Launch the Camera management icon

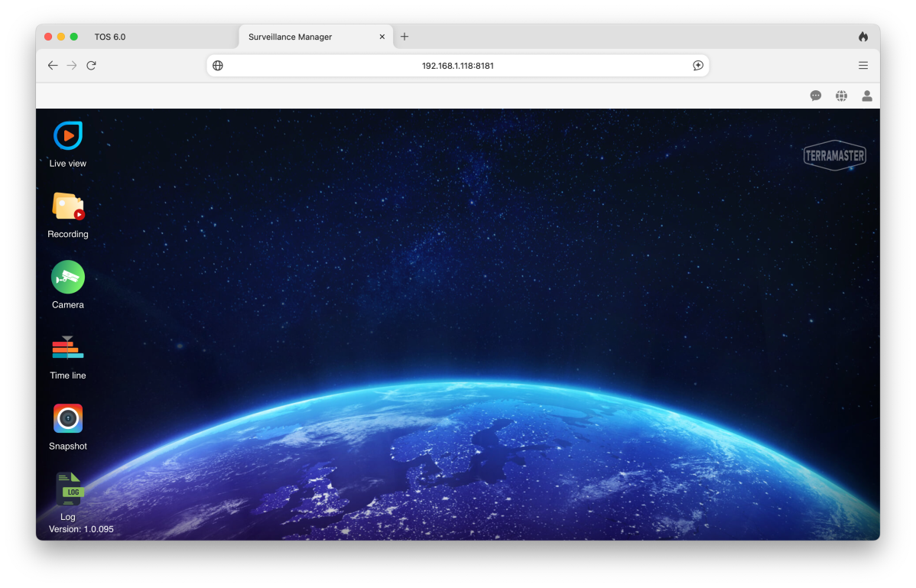click(x=68, y=278)
